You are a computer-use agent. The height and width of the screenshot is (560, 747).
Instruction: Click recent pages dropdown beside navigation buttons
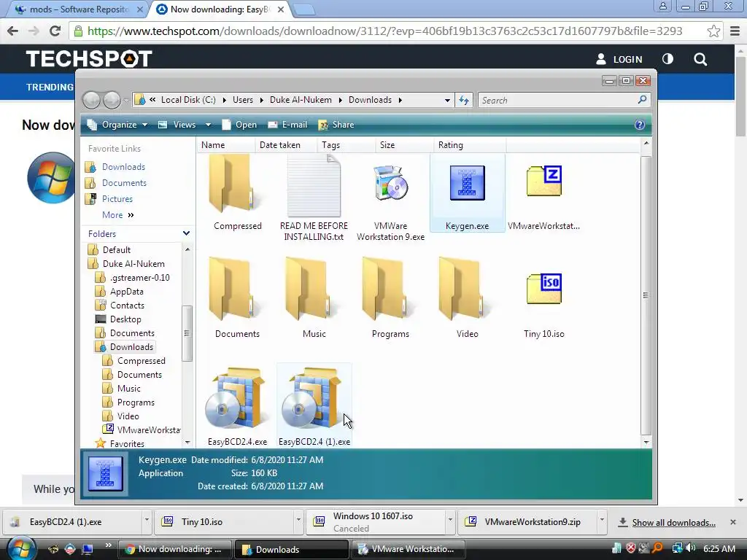(125, 101)
